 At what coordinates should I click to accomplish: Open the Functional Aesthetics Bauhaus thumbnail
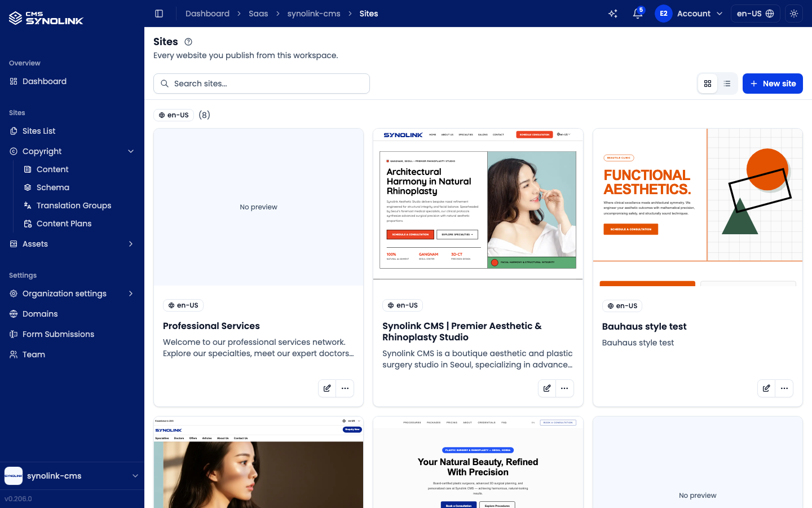pyautogui.click(x=698, y=207)
